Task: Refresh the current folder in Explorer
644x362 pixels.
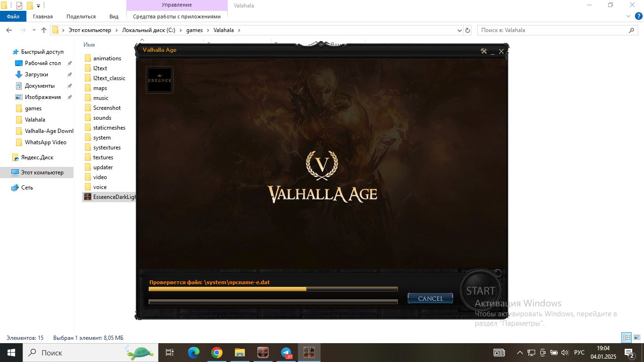Action: [468, 30]
